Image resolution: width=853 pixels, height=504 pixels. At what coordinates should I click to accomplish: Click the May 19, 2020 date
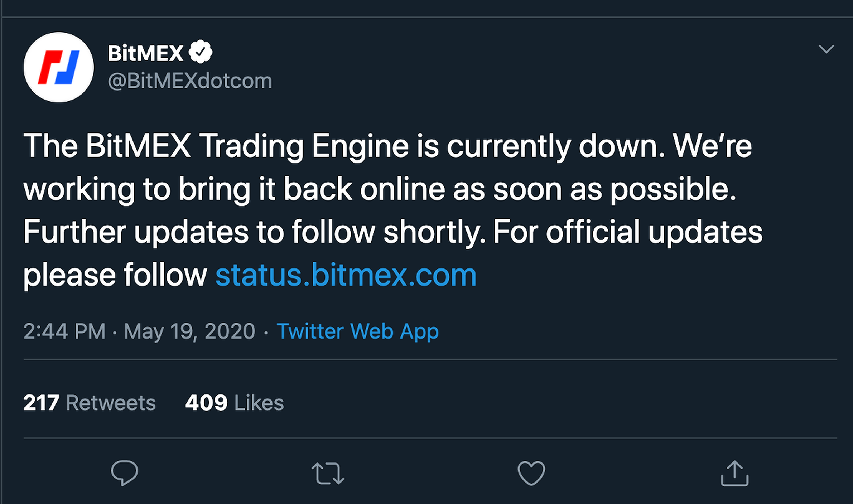pyautogui.click(x=189, y=331)
